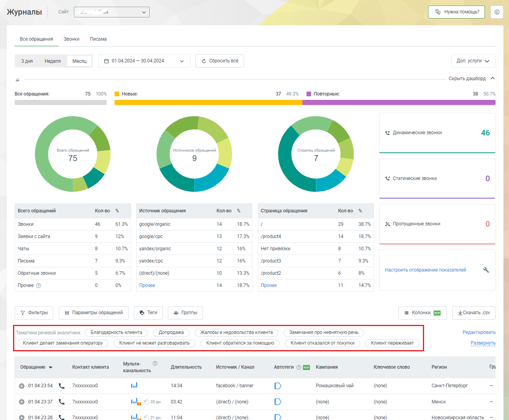This screenshot has height=420, width=509.
Task: Download data via Скачать .csv
Action: point(474,313)
